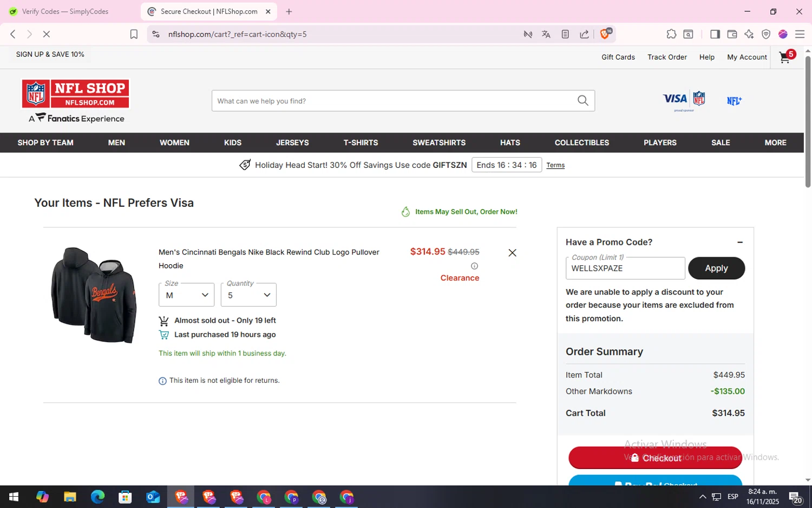Open the SALE menu

pos(721,142)
